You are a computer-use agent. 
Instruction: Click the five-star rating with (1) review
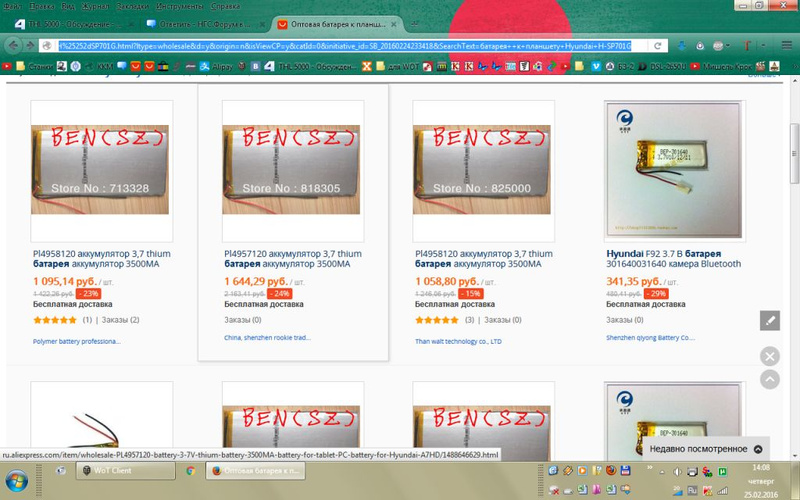[55, 320]
